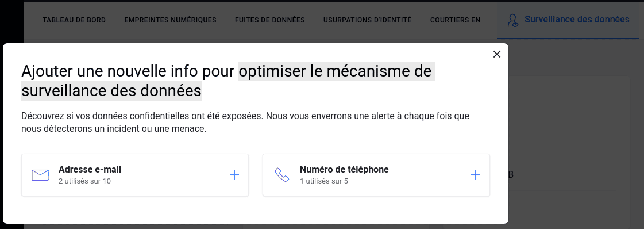The height and width of the screenshot is (229, 644).
Task: Add an e-mail address with its plus icon
Action: pyautogui.click(x=234, y=175)
